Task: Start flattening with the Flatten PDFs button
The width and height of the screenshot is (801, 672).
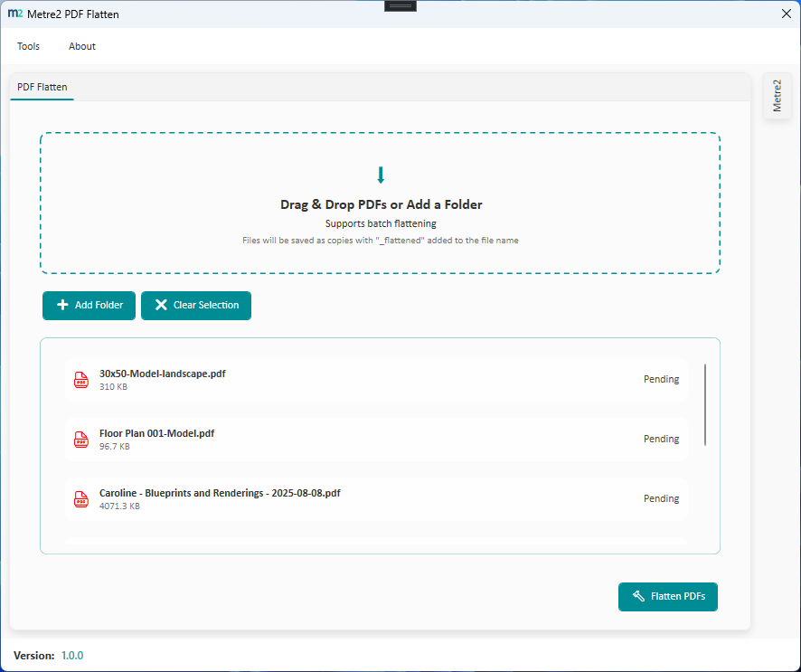Action: (668, 597)
